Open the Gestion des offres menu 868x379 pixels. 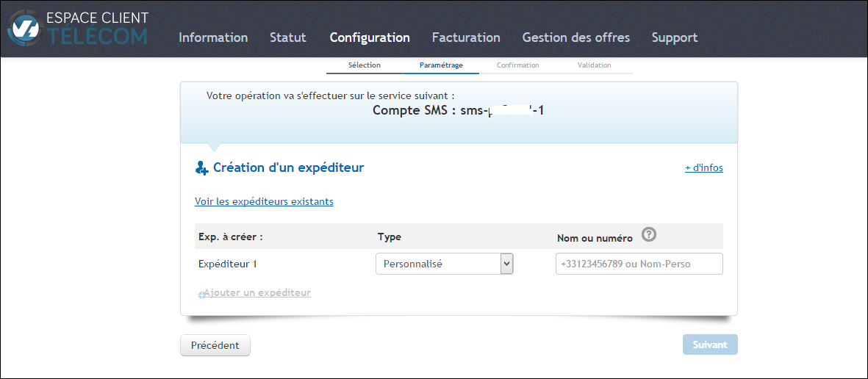[x=575, y=37]
